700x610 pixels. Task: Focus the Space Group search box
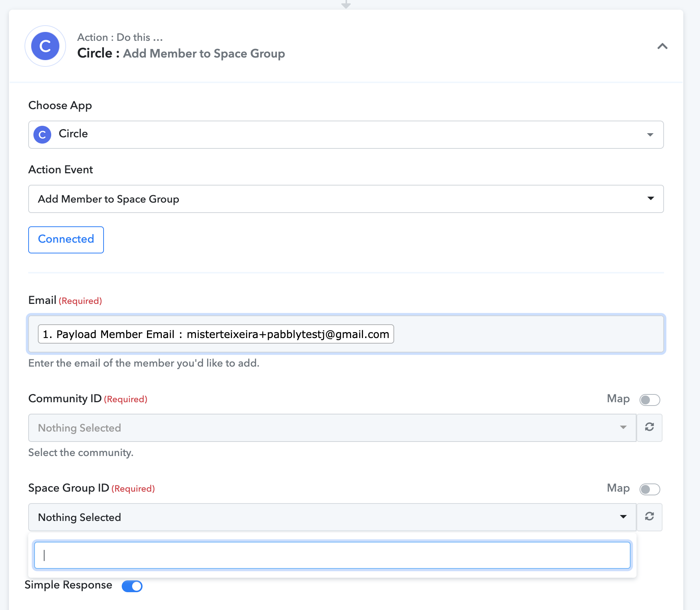coord(332,555)
